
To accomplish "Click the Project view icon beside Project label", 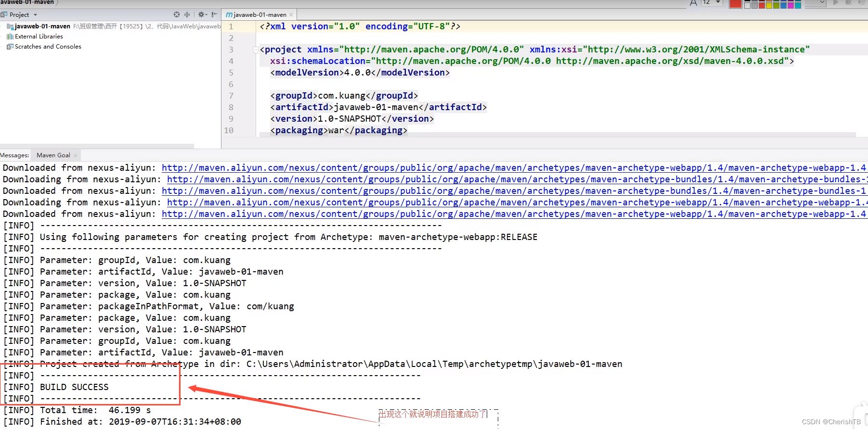I will (x=4, y=14).
